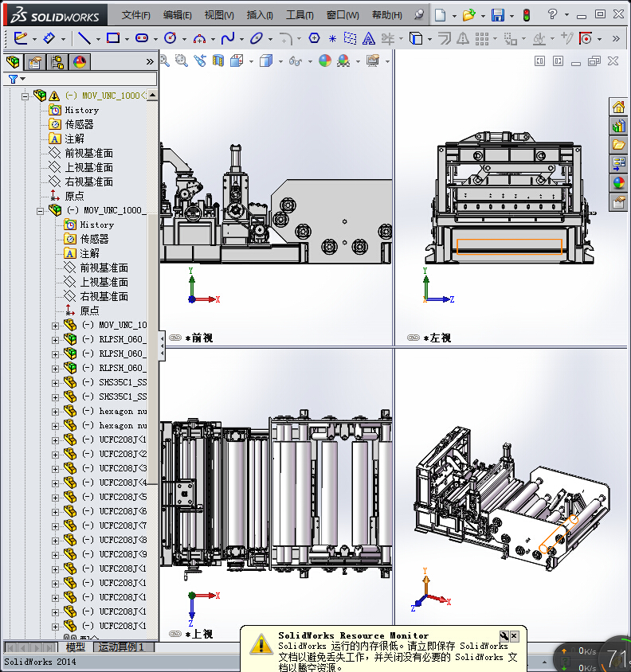
Task: Select the sketch Text tool
Action: [x=368, y=38]
